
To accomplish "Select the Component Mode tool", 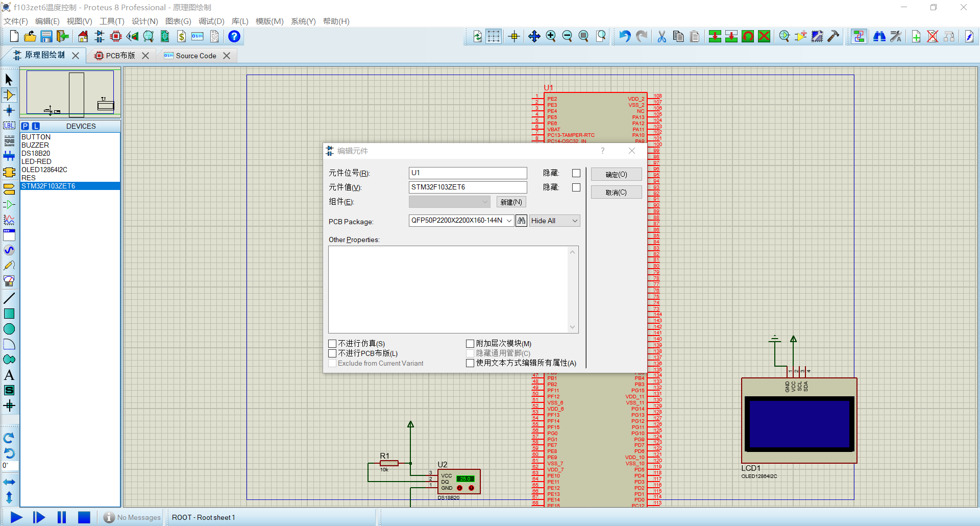I will coord(9,95).
